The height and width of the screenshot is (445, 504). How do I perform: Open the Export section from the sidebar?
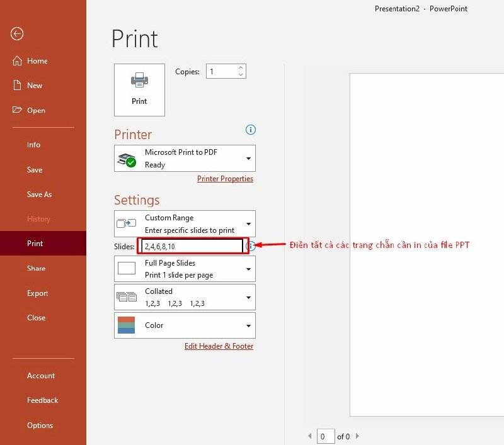click(x=37, y=293)
